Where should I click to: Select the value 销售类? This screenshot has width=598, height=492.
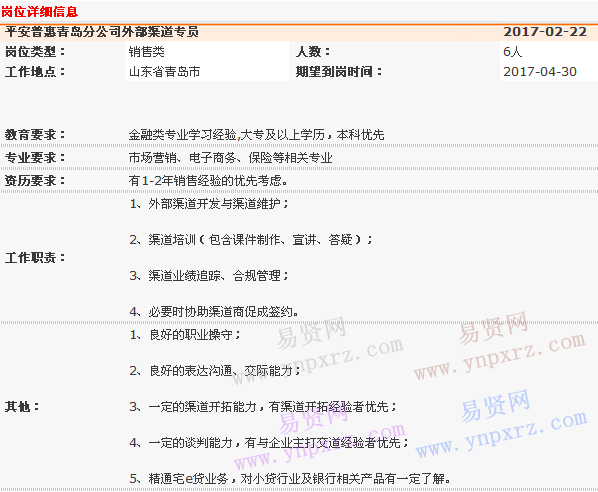147,51
